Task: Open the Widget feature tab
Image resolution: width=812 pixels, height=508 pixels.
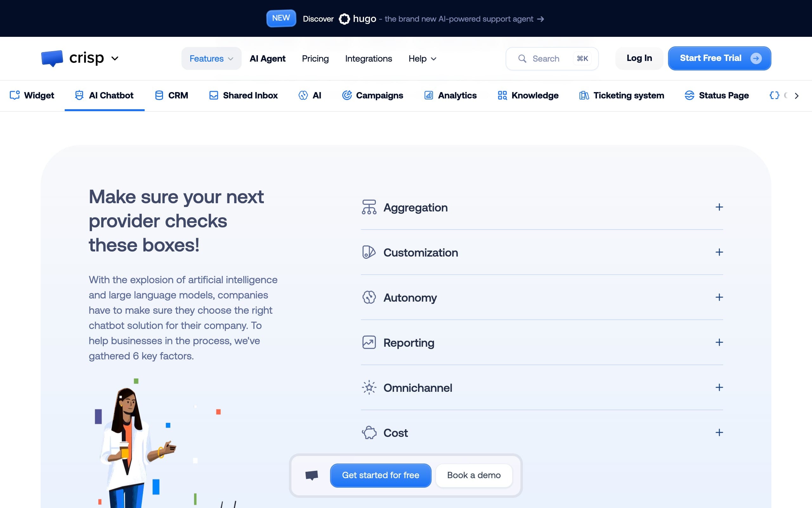Action: pos(32,96)
